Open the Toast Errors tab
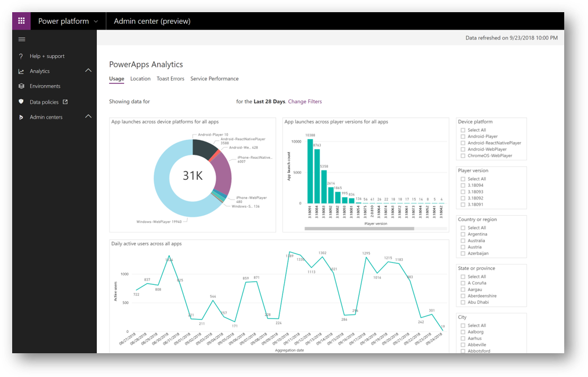Viewport: 588px width, 377px height. point(170,79)
